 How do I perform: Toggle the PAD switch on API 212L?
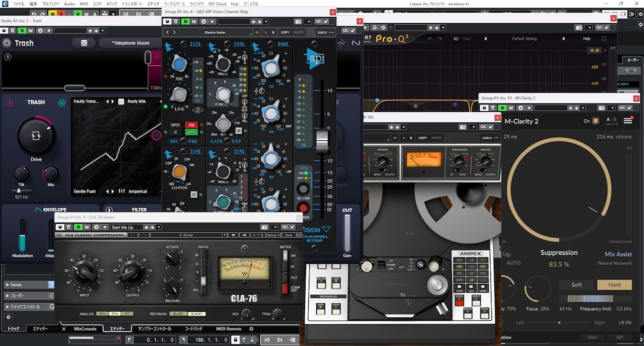191,125
